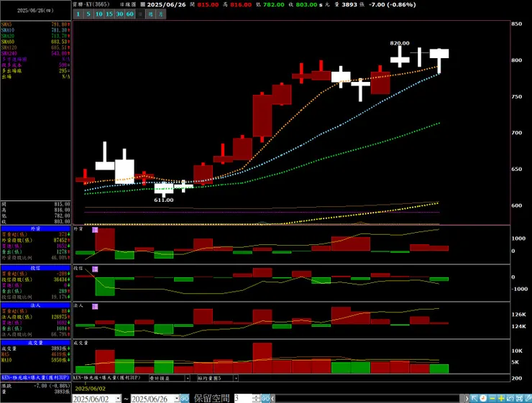Select the pen drawing tool icon
The height and width of the screenshot is (403, 532).
point(528,399)
